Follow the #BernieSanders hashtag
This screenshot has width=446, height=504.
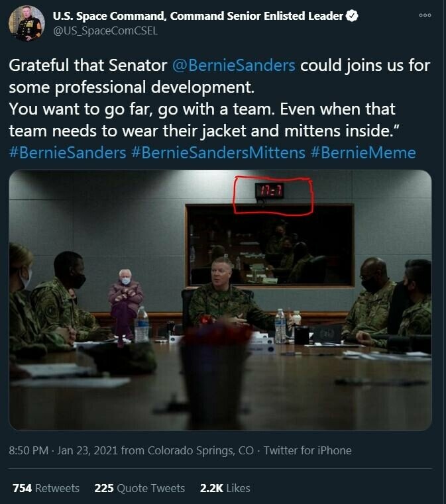(68, 152)
